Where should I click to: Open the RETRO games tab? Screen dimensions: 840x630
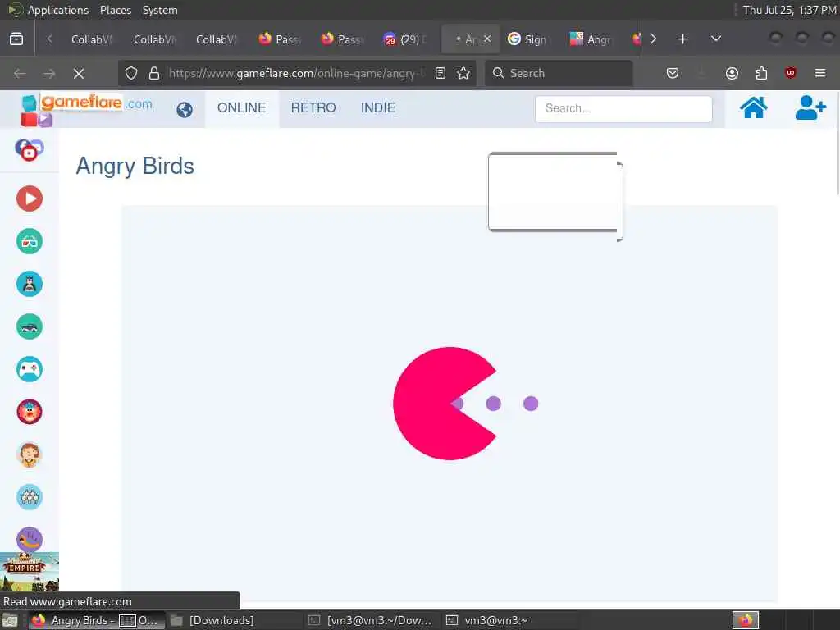[313, 108]
